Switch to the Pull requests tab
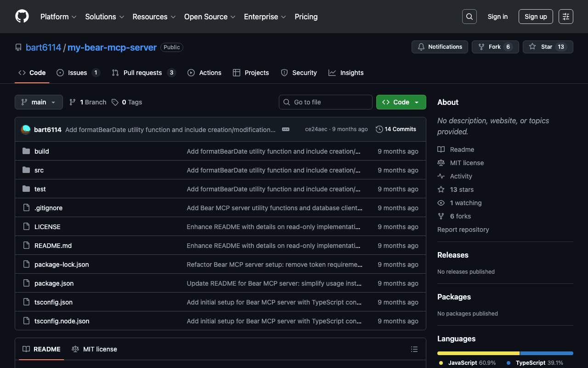Image resolution: width=588 pixels, height=368 pixels. pos(142,73)
